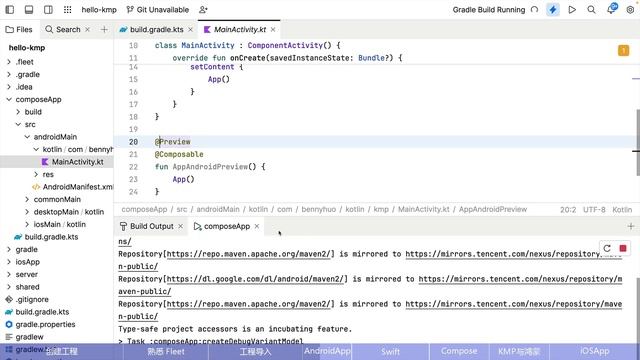
Task: Switch to the Files tab
Action: [x=19, y=29]
